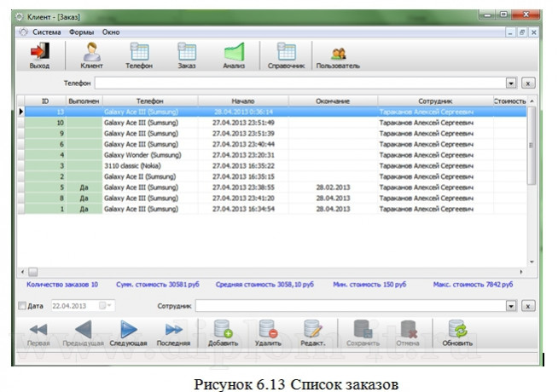This screenshot has height=392, width=558.
Task: Click the Удалить delete record icon
Action: 267,331
